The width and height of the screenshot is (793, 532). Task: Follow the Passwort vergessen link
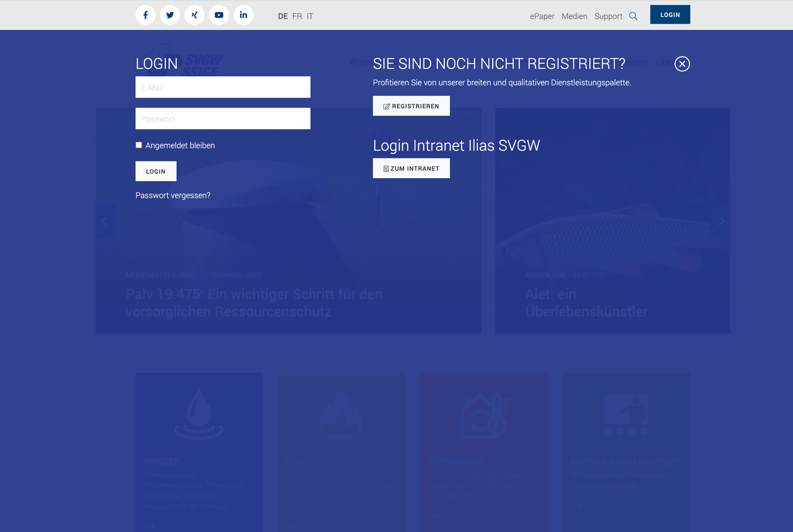coord(173,195)
